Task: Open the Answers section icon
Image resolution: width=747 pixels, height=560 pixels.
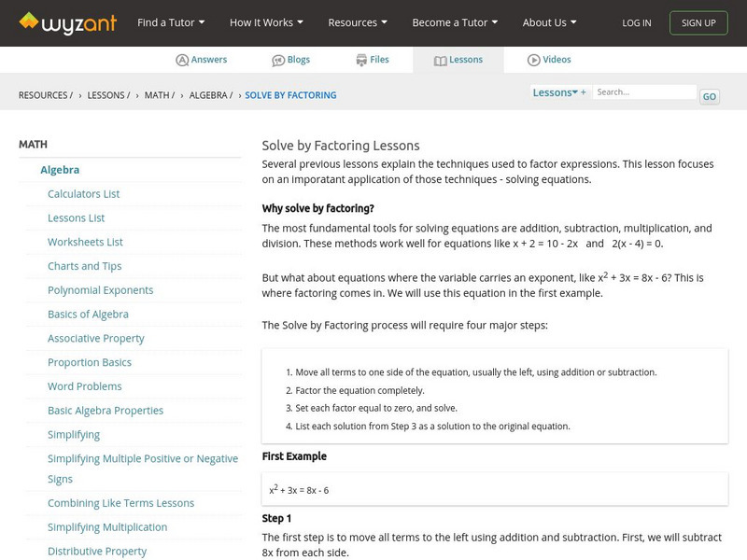Action: click(182, 60)
